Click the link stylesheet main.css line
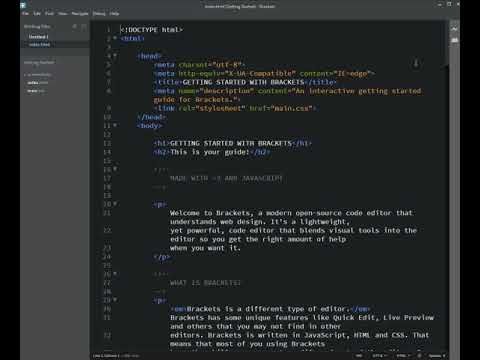 (x=236, y=108)
